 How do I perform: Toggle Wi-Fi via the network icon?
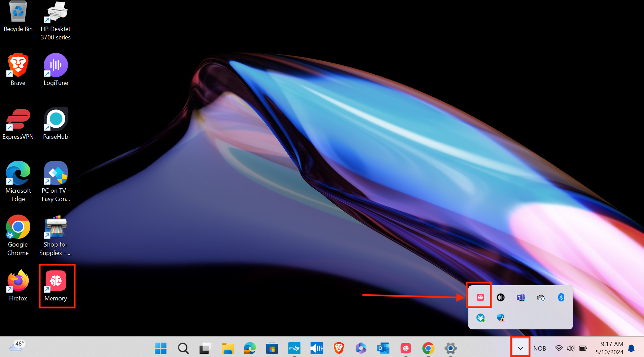[x=559, y=348]
